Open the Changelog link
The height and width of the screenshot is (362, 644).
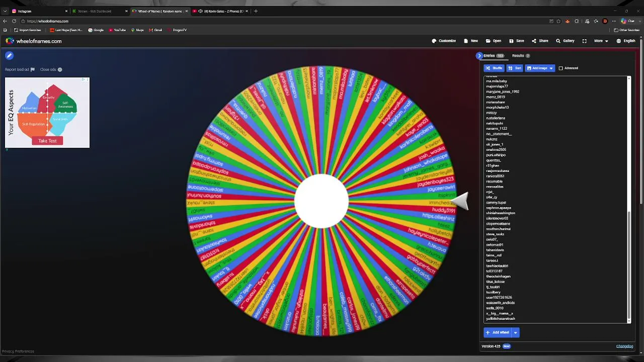pos(624,346)
